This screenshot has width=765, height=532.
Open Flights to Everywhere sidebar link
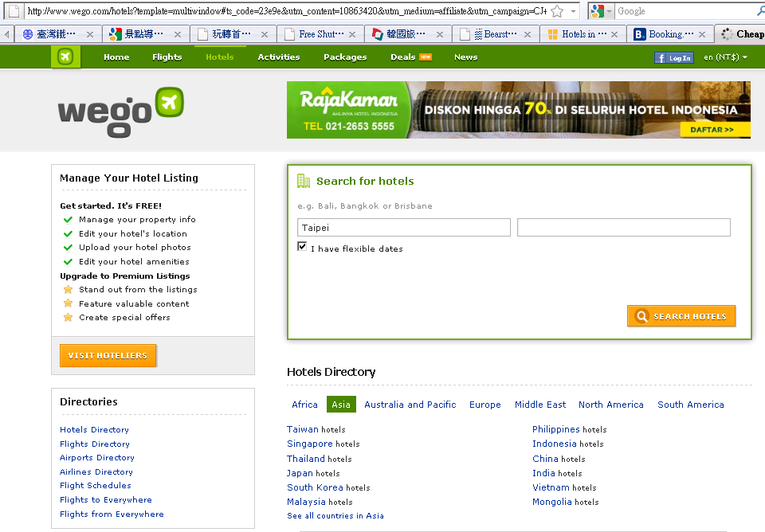(x=106, y=499)
